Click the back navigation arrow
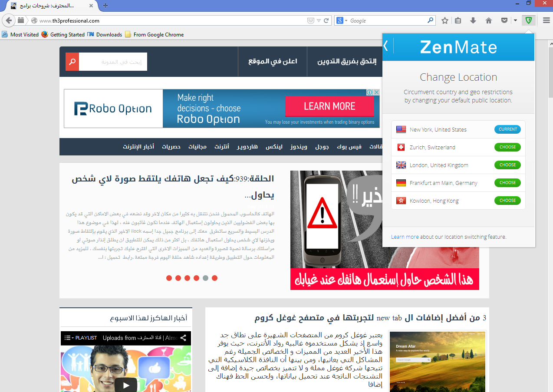 pyautogui.click(x=8, y=20)
